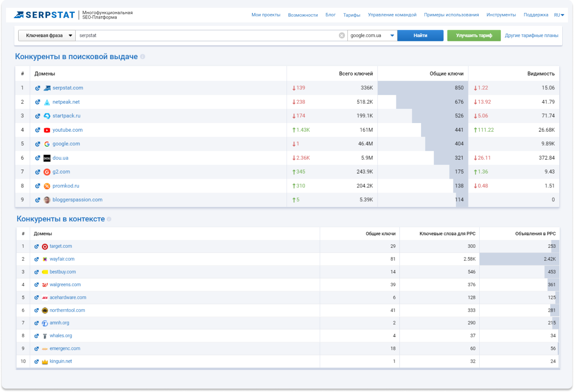This screenshot has width=574, height=392.
Task: Click the 372.84 visibility value for dou.ua
Action: tap(547, 158)
